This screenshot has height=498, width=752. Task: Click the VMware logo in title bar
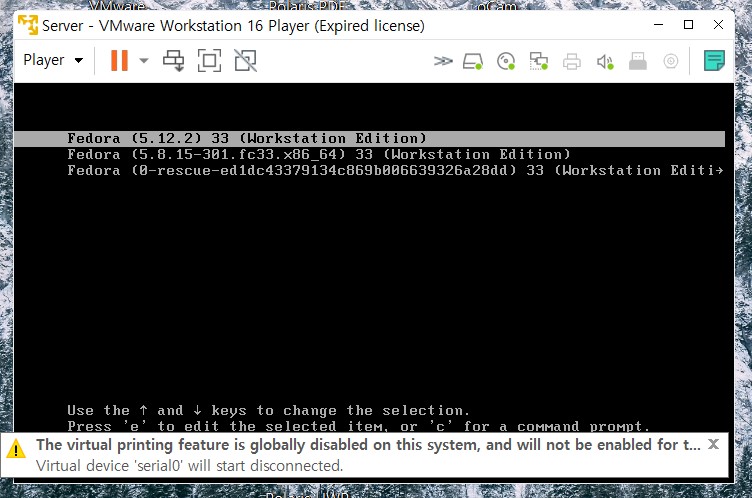(x=28, y=25)
